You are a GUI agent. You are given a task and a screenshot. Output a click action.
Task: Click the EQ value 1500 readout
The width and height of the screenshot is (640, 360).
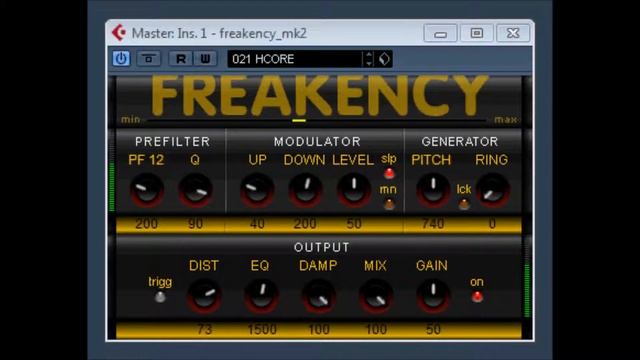pos(262,329)
